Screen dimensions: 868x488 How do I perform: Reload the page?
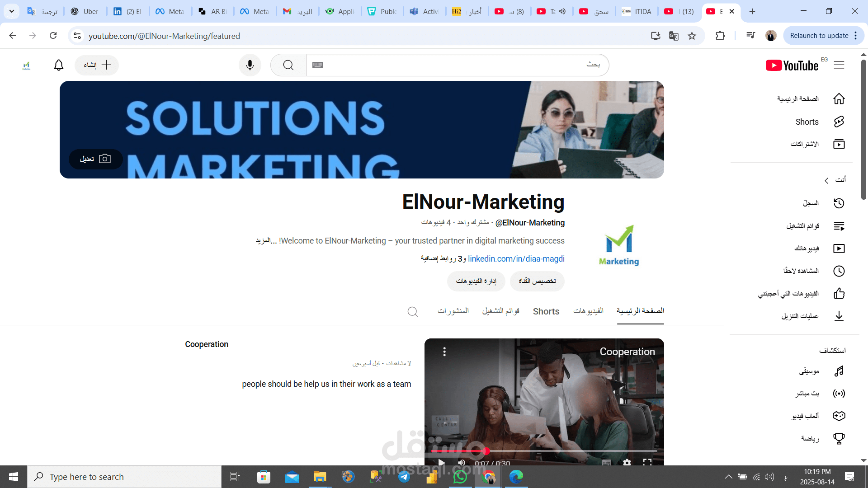[x=53, y=36]
